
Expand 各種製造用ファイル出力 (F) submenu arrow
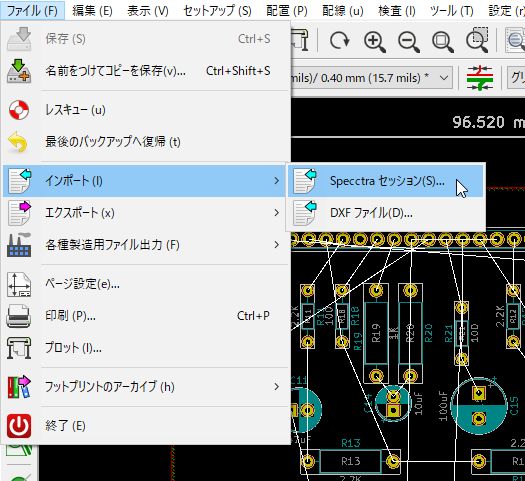tap(276, 245)
